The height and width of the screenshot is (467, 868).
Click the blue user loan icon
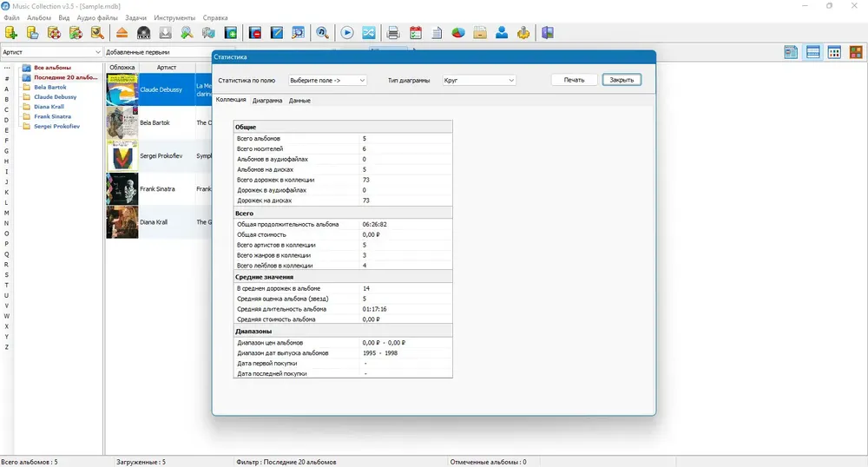coord(502,33)
